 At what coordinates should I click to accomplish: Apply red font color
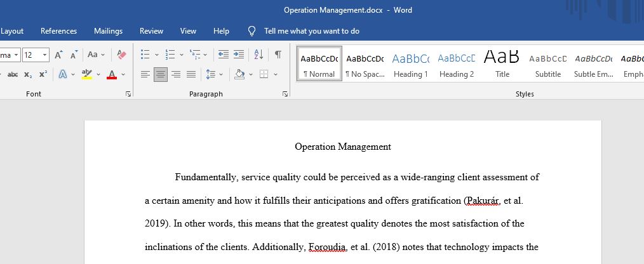[x=112, y=74]
